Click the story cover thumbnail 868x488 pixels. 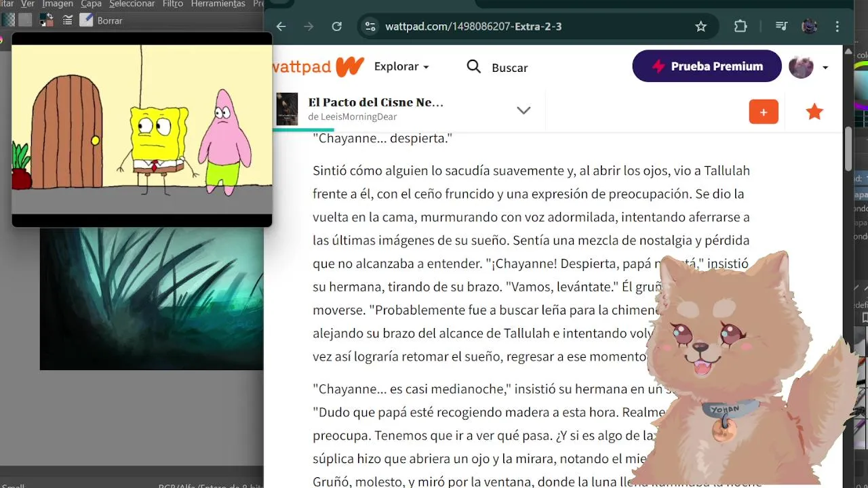click(x=287, y=108)
